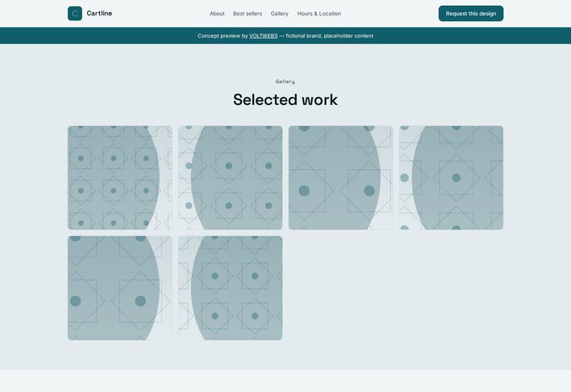Click the small 'Gallery' label above heading

click(x=285, y=82)
